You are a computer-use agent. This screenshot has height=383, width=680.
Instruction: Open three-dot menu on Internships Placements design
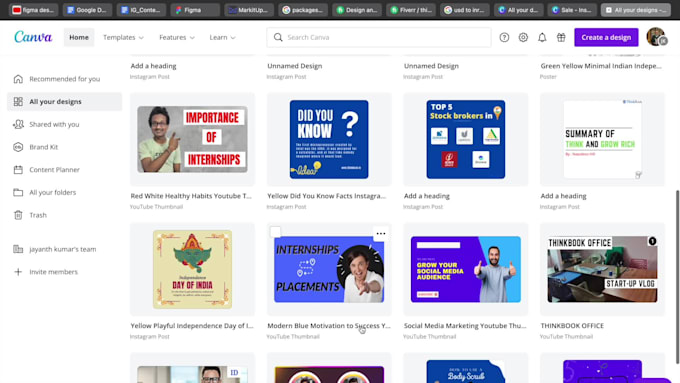(x=381, y=234)
